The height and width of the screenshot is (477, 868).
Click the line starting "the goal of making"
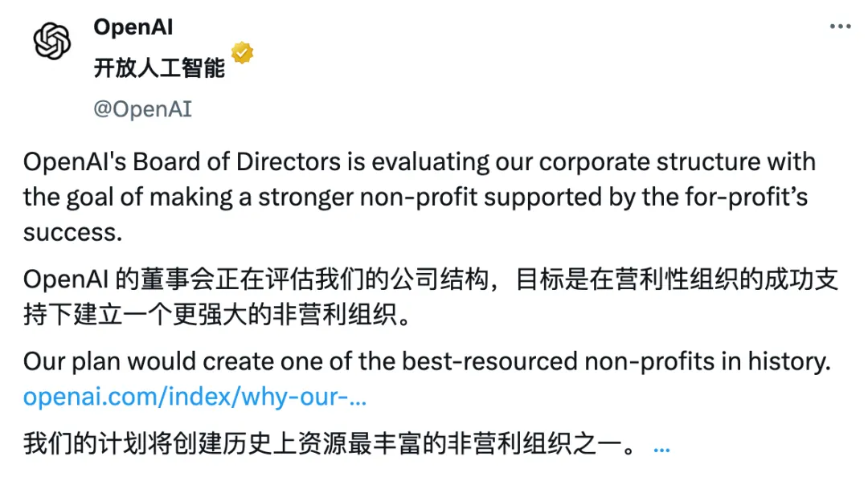point(416,198)
